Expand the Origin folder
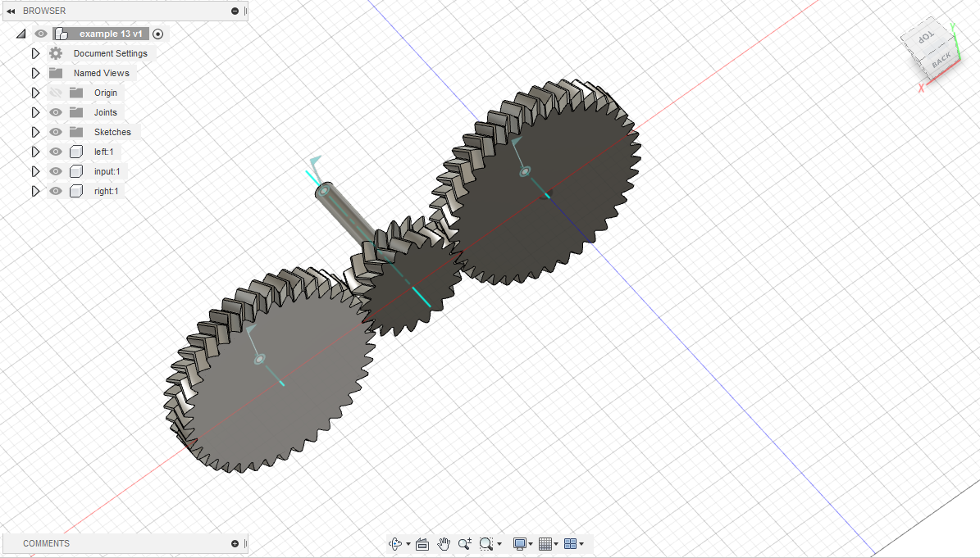 click(35, 93)
